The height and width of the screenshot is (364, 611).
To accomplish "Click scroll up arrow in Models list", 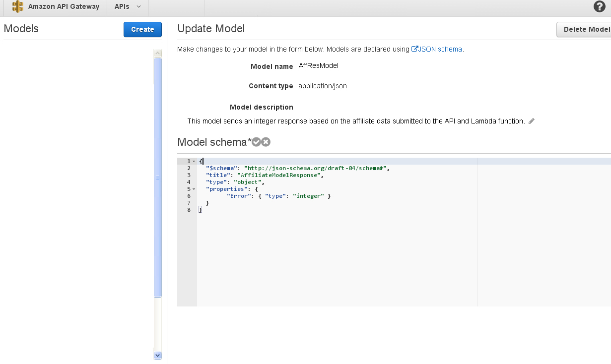I will pyautogui.click(x=158, y=53).
